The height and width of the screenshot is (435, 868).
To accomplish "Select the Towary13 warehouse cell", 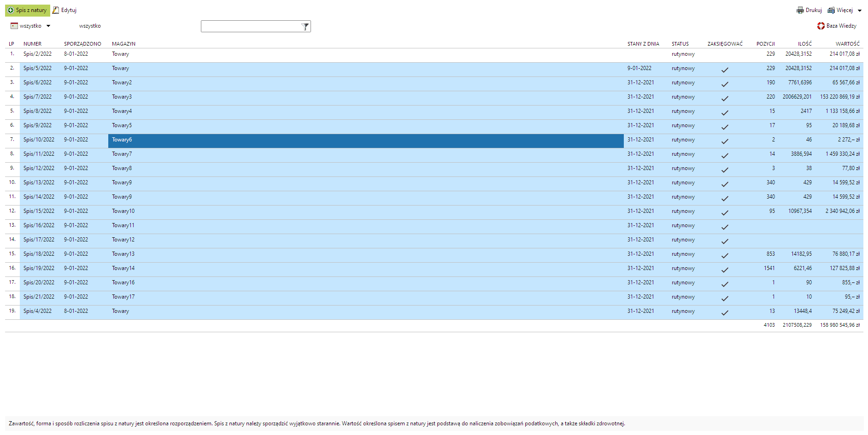I will point(123,254).
